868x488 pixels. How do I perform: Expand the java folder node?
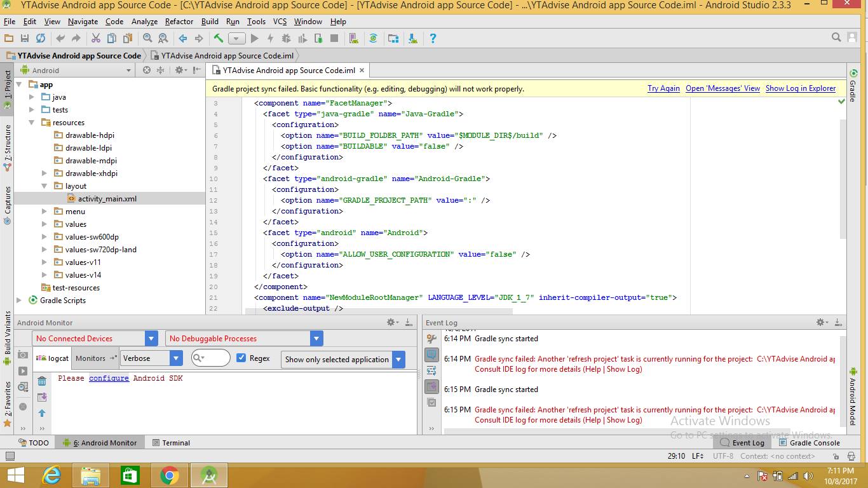[32, 97]
